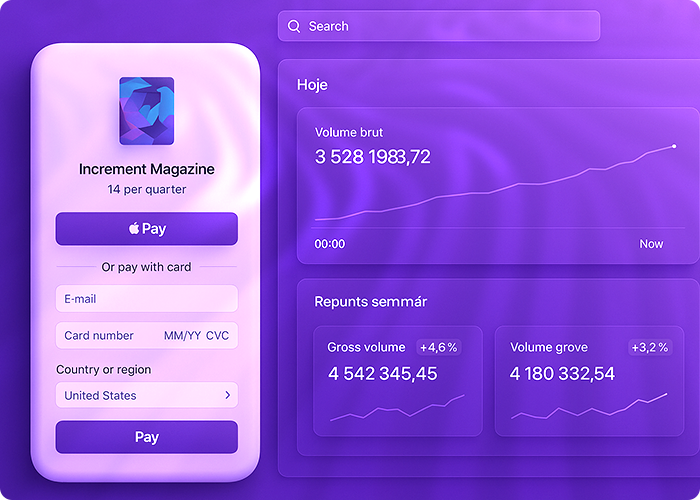Select the Hoje section heading
700x501 pixels.
(x=312, y=85)
